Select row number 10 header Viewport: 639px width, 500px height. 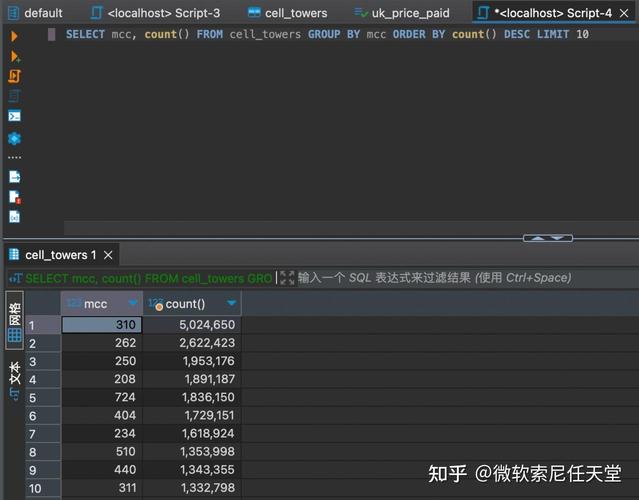point(43,488)
